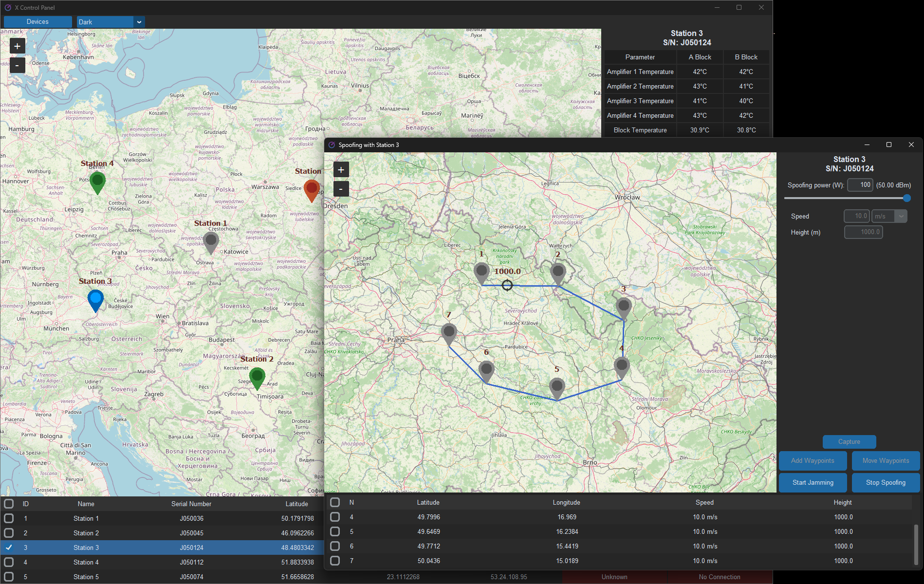Click the gray Station 1 map marker
The image size is (924, 584).
211,242
